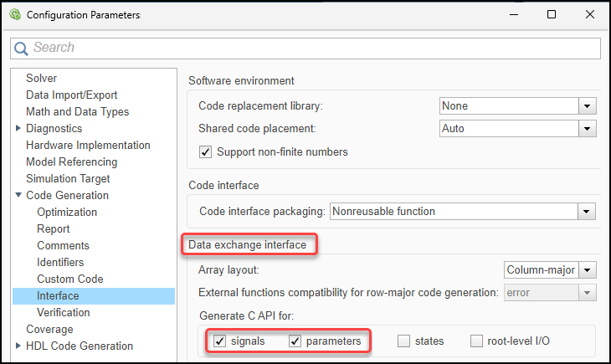This screenshot has width=611, height=364.
Task: Check the root-level I/O checkbox
Action: [477, 341]
